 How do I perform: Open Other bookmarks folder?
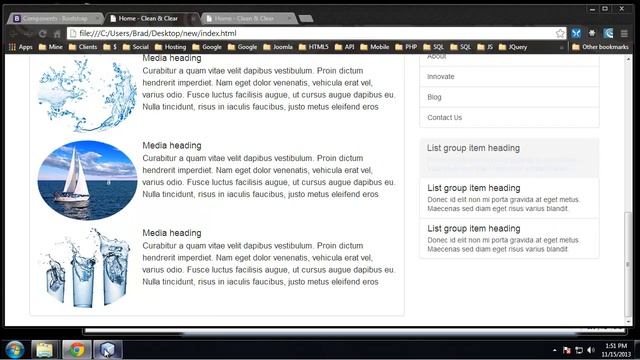click(x=600, y=47)
